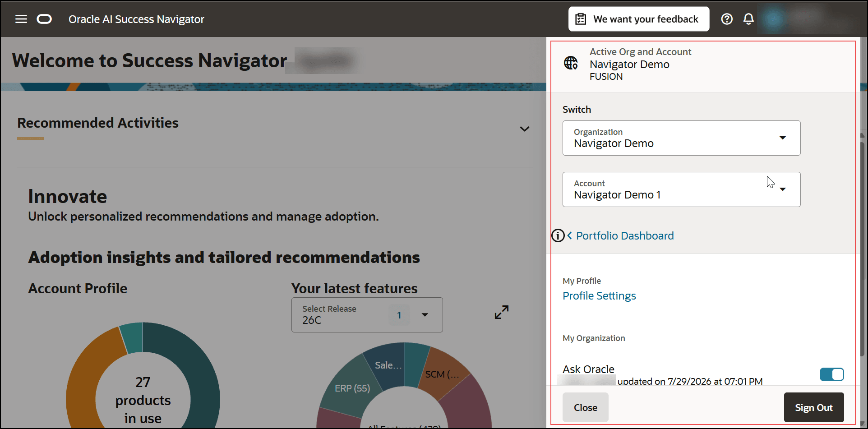Open the Organization dropdown
Image resolution: width=868 pixels, height=429 pixels.
point(681,138)
